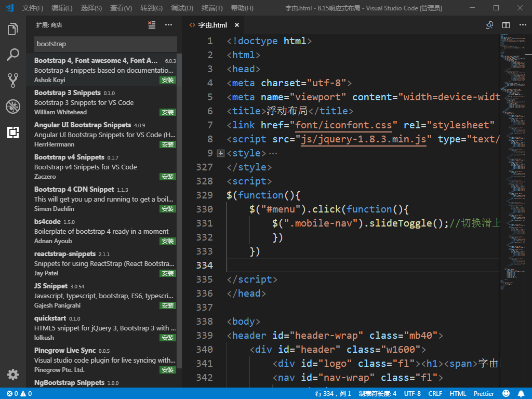The height and width of the screenshot is (399, 532).
Task: Click the errors and warnings status indicator
Action: [19, 394]
